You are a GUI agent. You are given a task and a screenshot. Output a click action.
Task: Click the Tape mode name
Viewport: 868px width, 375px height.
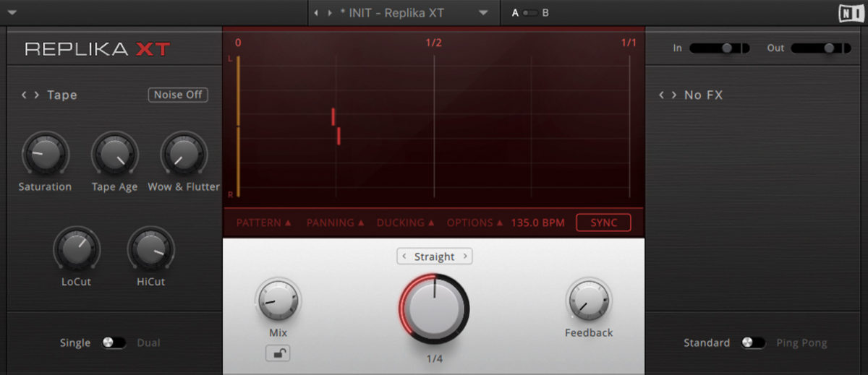(62, 95)
